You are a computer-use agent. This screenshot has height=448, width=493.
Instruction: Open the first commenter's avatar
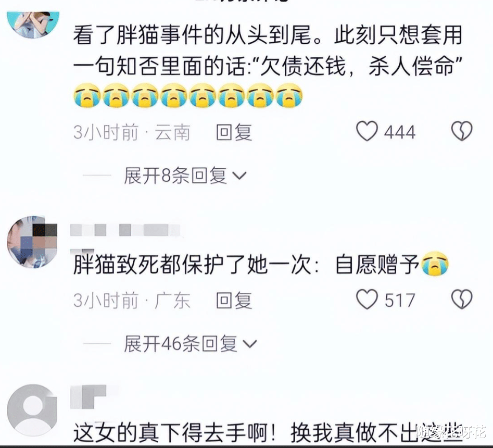33,23
